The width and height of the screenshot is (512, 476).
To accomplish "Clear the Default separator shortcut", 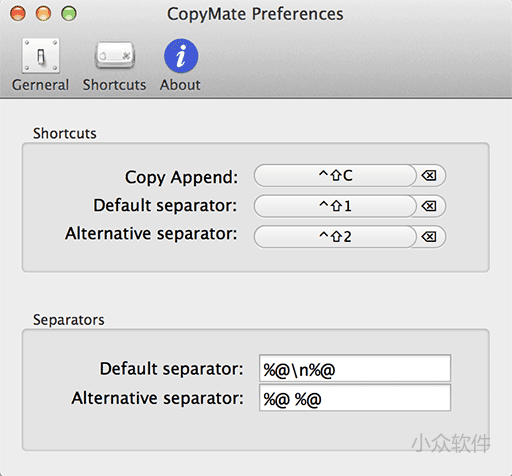I will [x=429, y=206].
